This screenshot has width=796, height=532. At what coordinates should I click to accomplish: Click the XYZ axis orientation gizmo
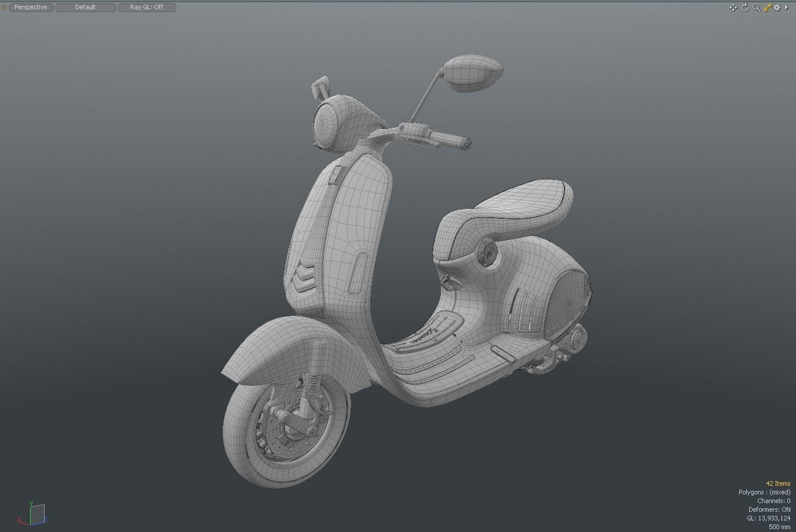point(32,513)
